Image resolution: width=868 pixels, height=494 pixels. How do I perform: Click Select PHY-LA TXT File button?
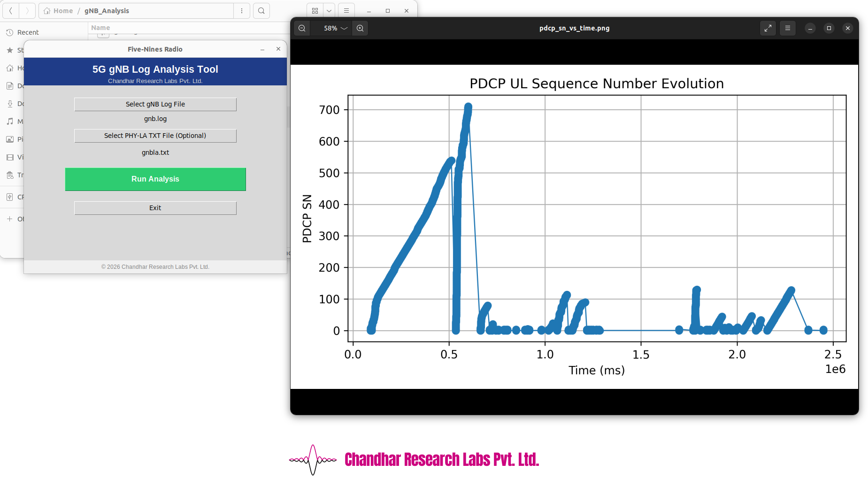(x=155, y=136)
